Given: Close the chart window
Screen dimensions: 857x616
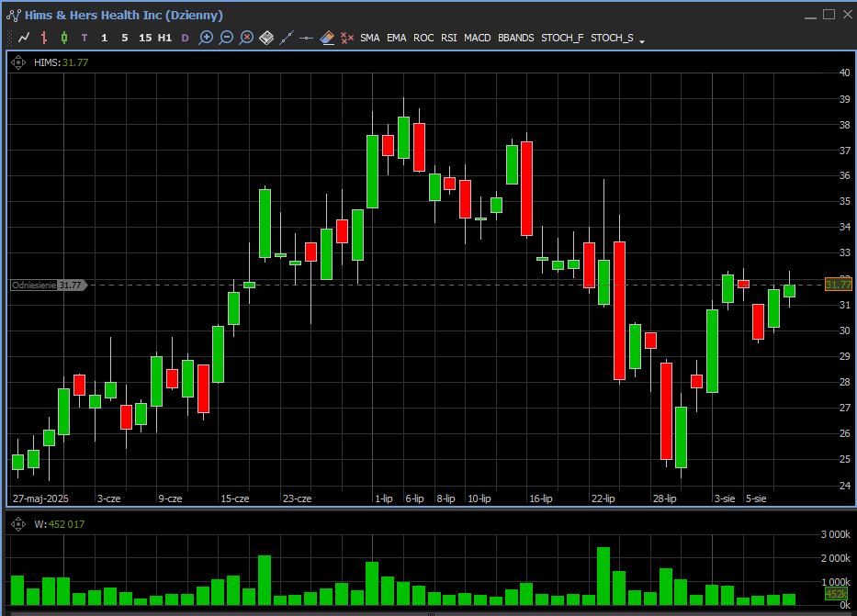Looking at the screenshot, I should [x=848, y=15].
